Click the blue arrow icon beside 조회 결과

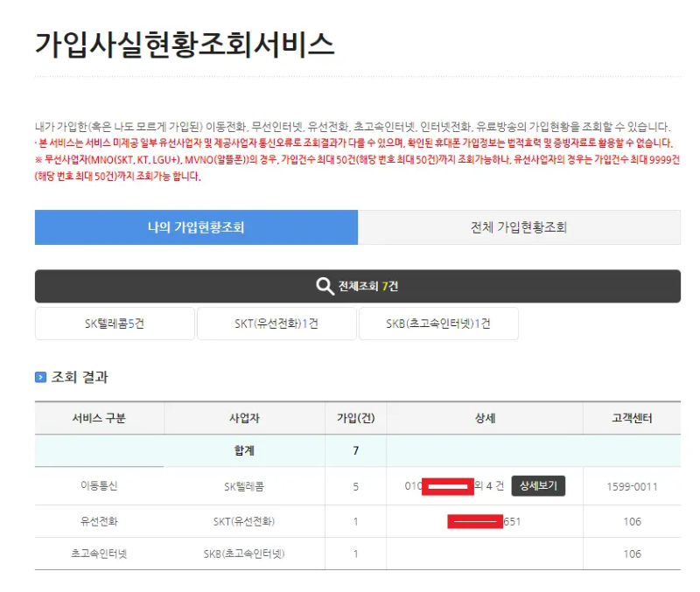40,378
